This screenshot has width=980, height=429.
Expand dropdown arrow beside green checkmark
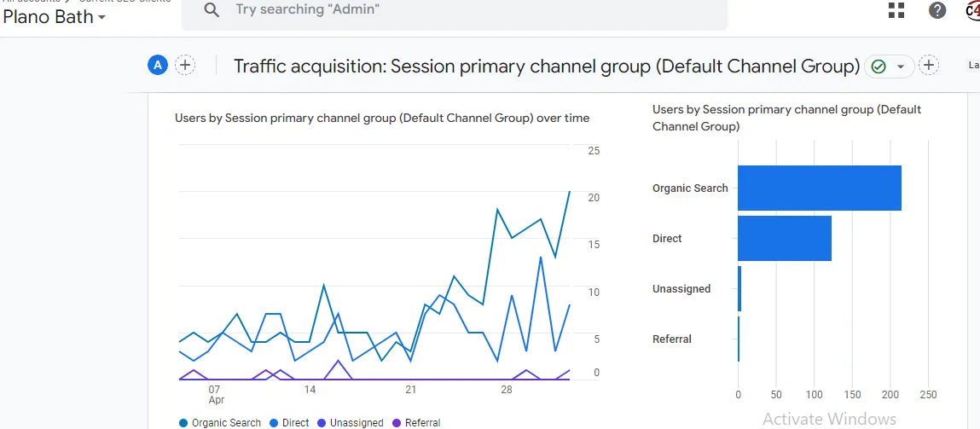pos(901,67)
